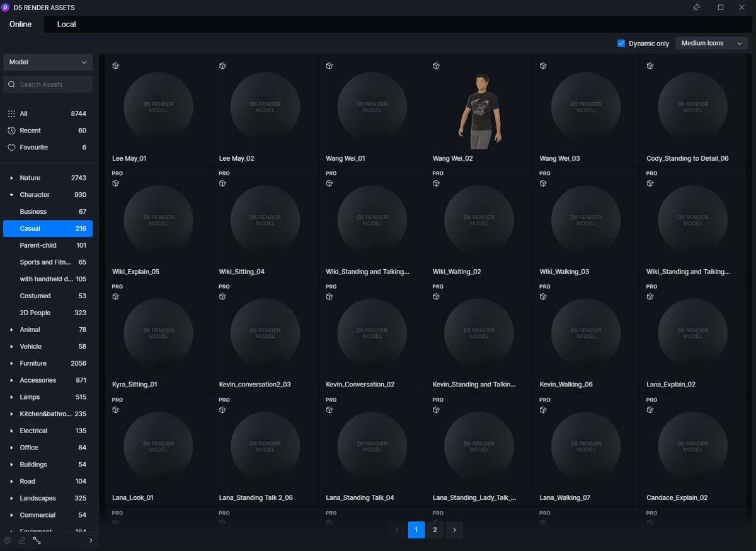Go to the next results page arrow
Screen dimensions: 756x551
(454, 530)
